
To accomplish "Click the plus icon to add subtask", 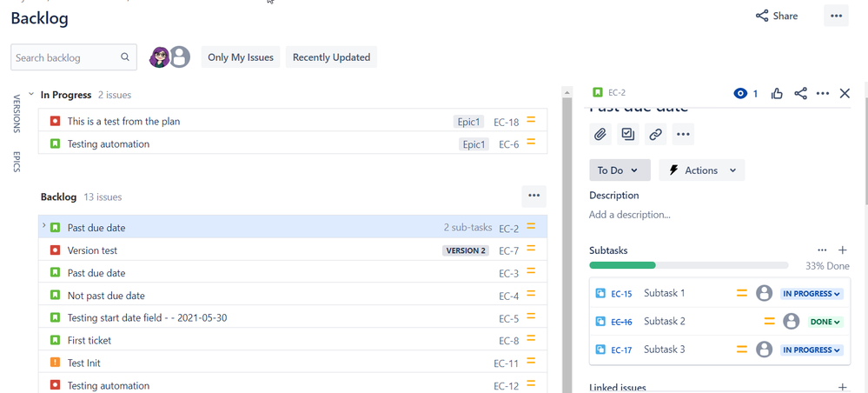I will pyautogui.click(x=843, y=250).
